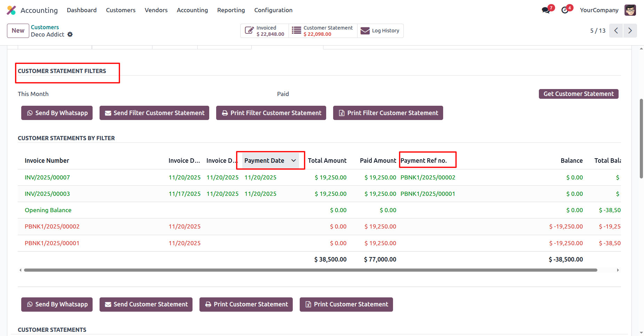The image size is (644, 336).
Task: Go to the next record arrow
Action: (x=630, y=31)
